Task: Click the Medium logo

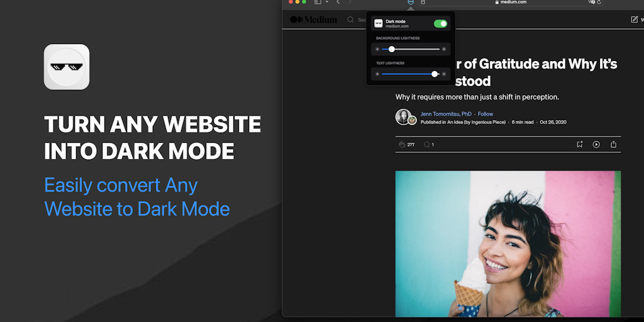Action: [x=313, y=19]
